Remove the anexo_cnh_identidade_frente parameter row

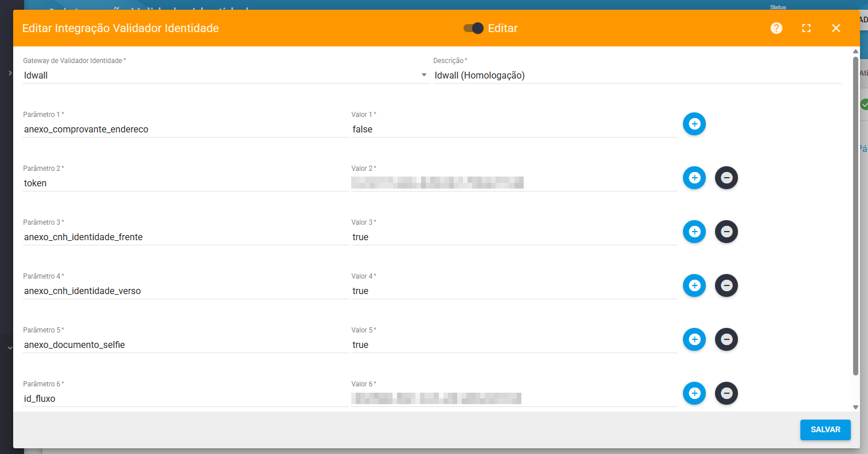726,232
